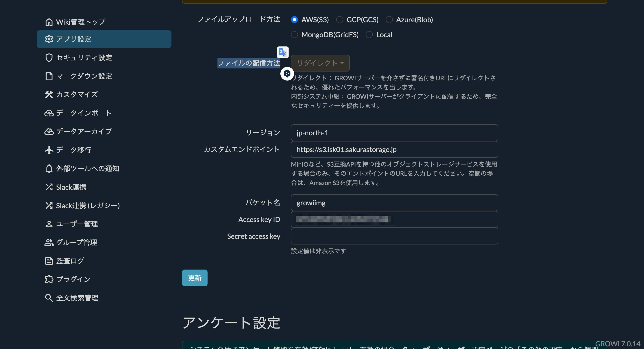
Task: Click the bell icon for 外部ツールへの通知
Action: tap(49, 169)
